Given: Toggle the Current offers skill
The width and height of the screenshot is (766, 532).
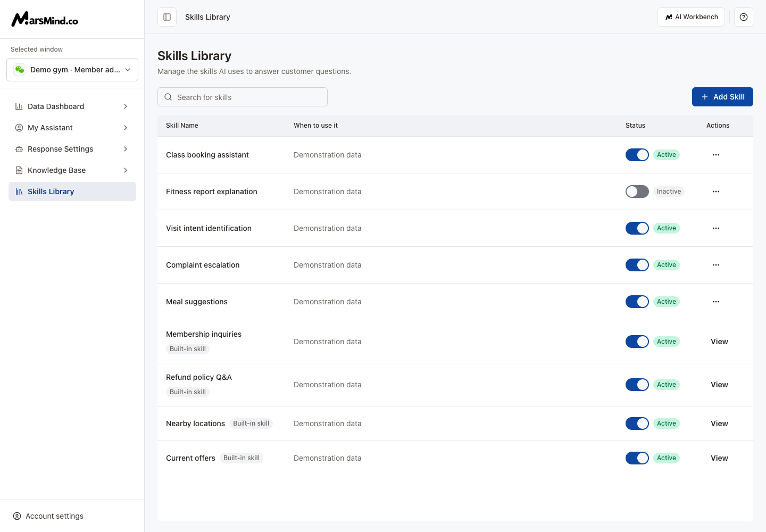Looking at the screenshot, I should click(x=637, y=458).
